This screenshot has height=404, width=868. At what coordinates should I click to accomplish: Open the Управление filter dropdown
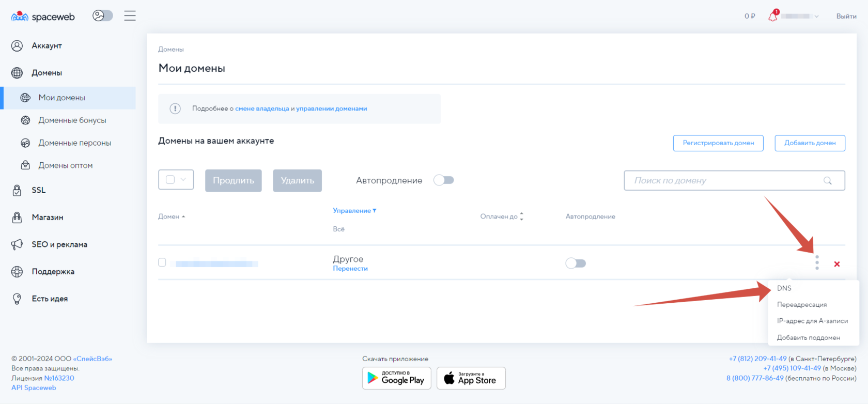[354, 211]
